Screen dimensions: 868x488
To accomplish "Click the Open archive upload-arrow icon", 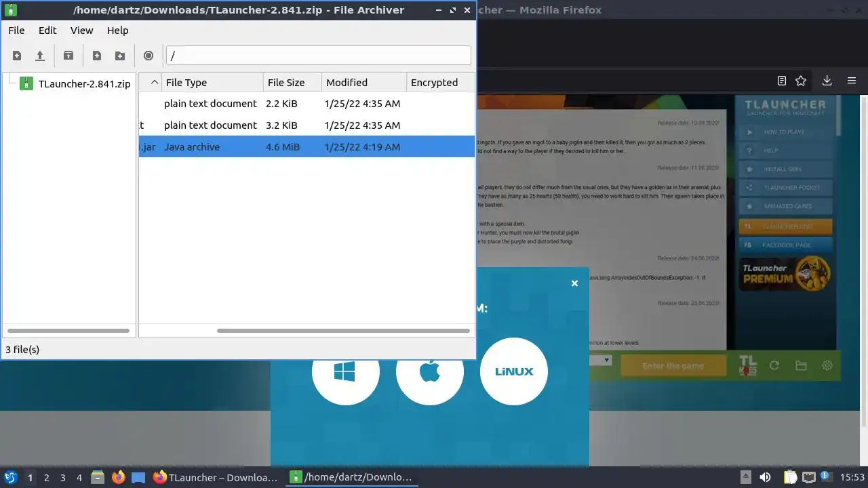I will click(x=40, y=56).
